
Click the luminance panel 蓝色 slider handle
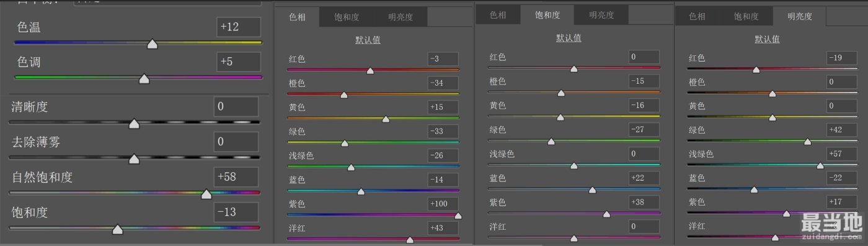click(x=754, y=190)
